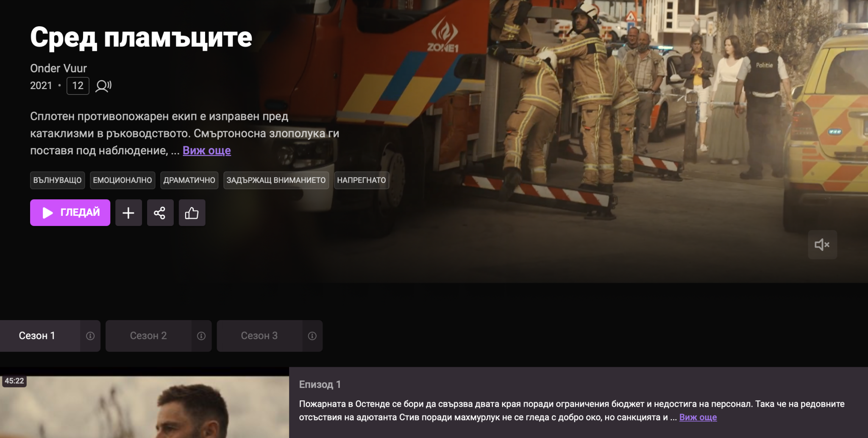
Task: Unmute the trailer with the speaker icon
Action: [822, 245]
